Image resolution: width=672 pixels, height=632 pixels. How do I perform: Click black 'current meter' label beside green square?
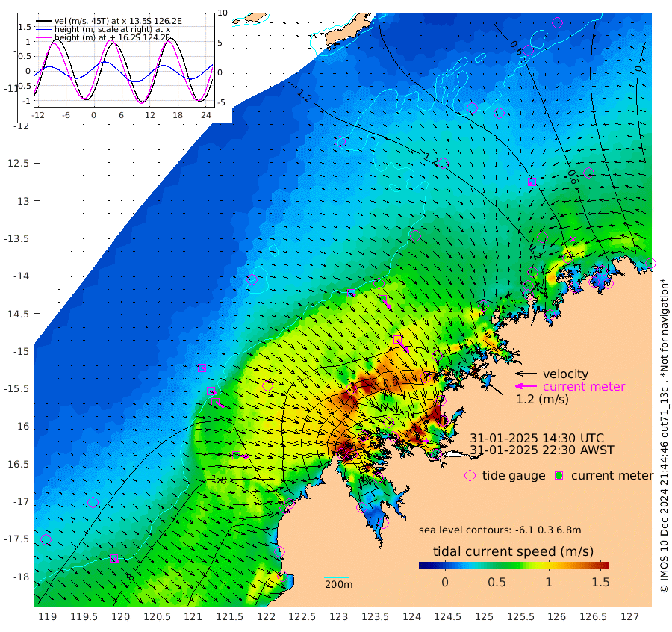click(x=612, y=476)
